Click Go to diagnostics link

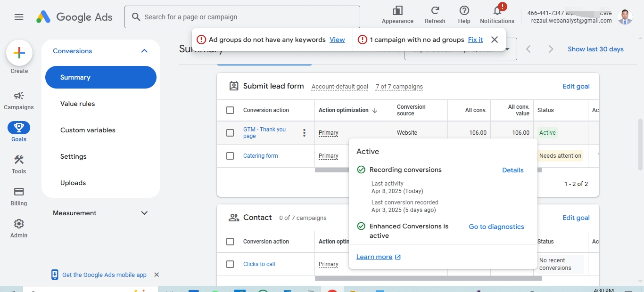496,227
